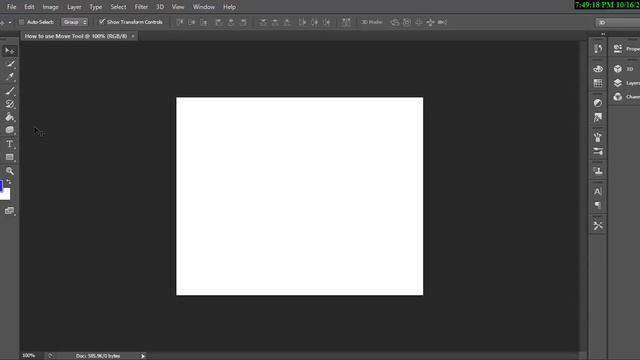Open the Styles panel icon
This screenshot has height=360, width=640.
click(598, 118)
